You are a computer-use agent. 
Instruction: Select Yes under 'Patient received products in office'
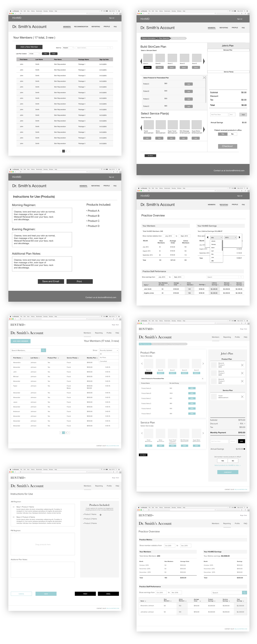222,134
